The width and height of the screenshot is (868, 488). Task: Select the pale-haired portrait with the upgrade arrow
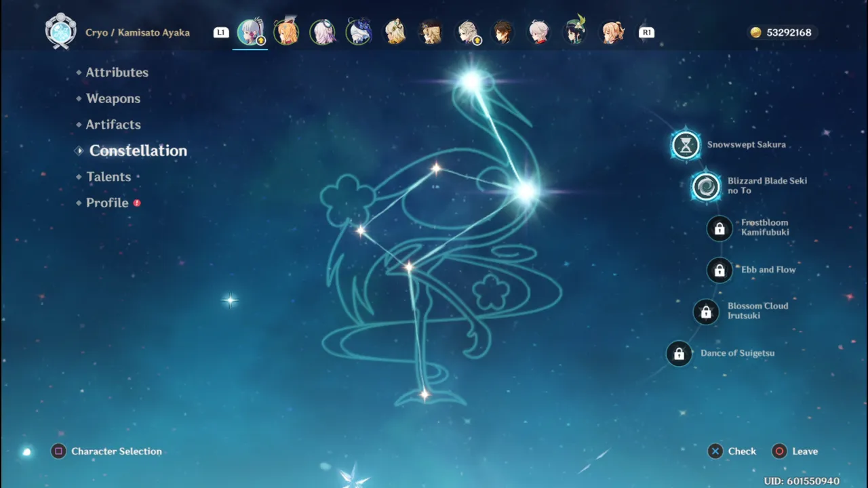468,32
